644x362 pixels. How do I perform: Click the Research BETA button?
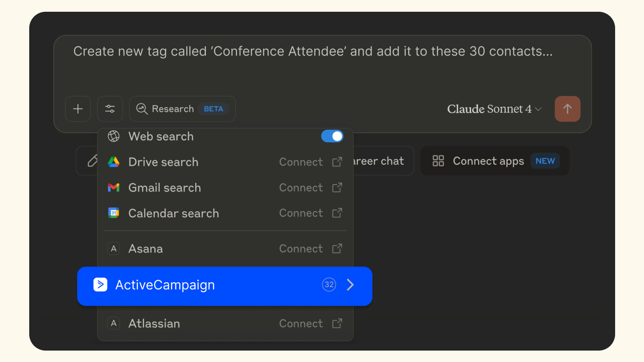click(x=182, y=109)
